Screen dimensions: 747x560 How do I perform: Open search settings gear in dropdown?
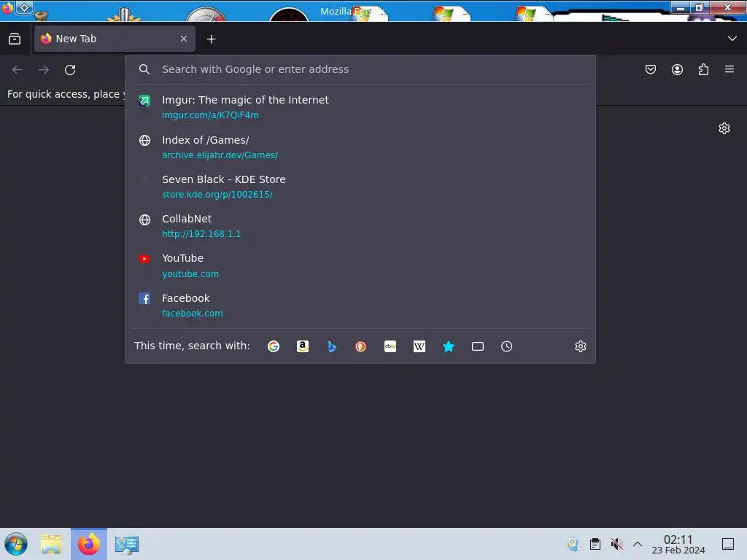pos(580,346)
